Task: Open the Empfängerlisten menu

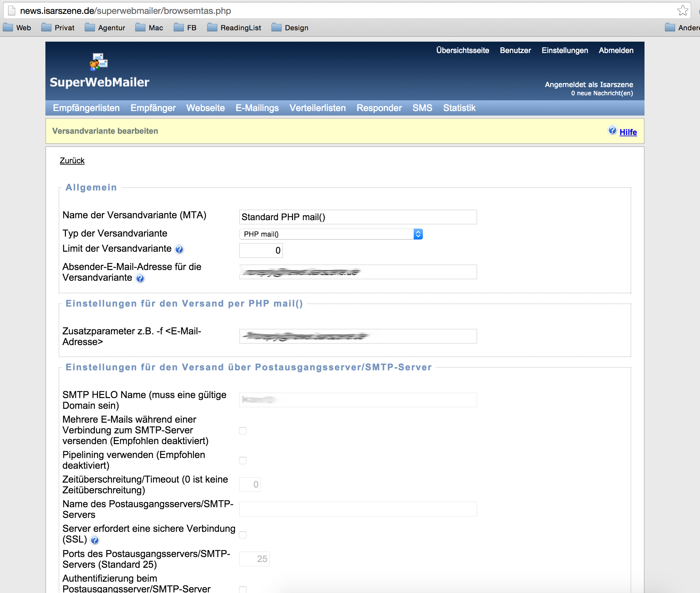Action: click(86, 108)
